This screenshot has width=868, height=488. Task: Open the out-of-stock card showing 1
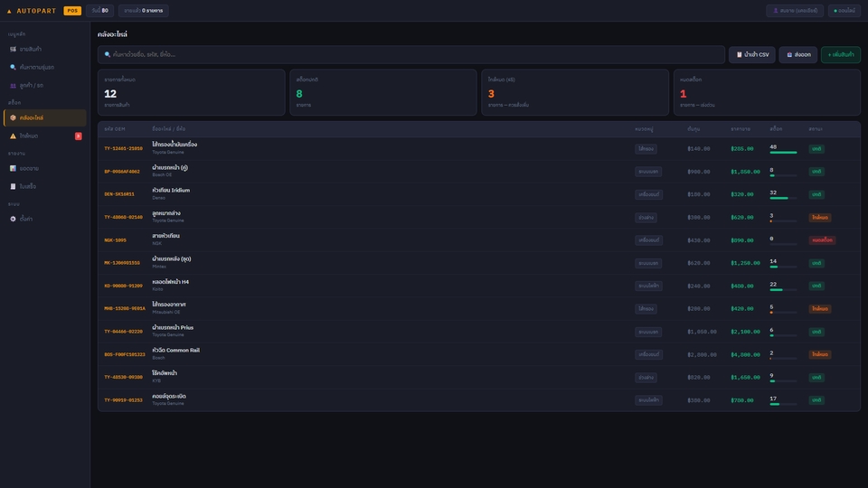(767, 92)
